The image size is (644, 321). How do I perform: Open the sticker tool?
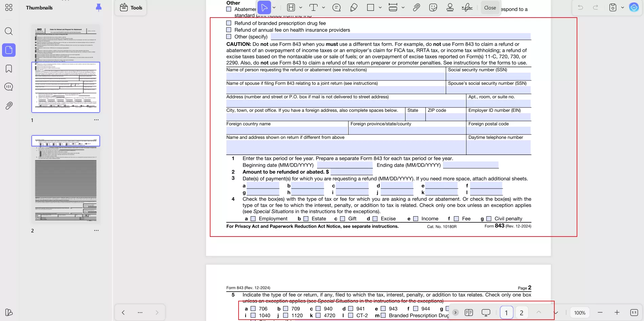(433, 7)
